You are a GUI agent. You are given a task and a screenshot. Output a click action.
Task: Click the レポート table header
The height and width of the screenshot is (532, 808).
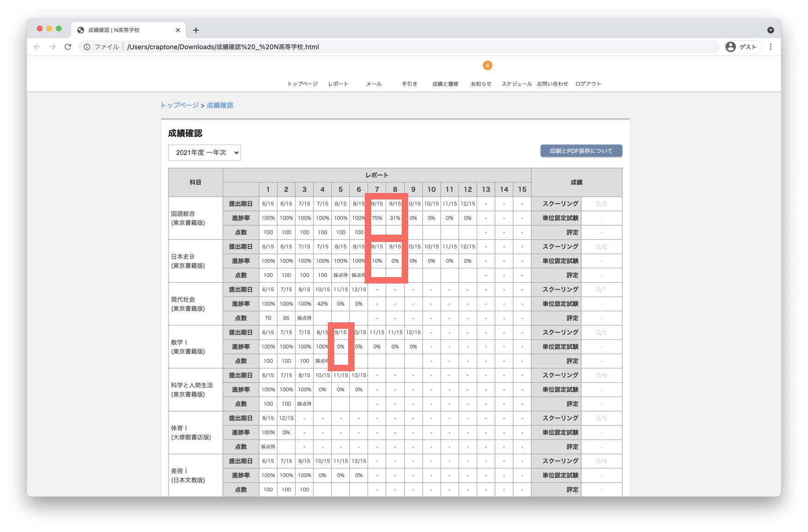(377, 175)
